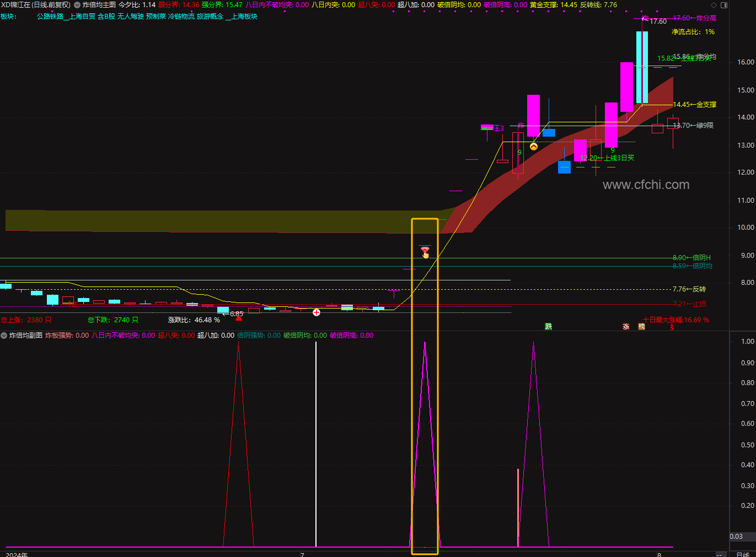Open the 无人驾驶 sector link
Screen dimensions: 756x557
tap(131, 17)
